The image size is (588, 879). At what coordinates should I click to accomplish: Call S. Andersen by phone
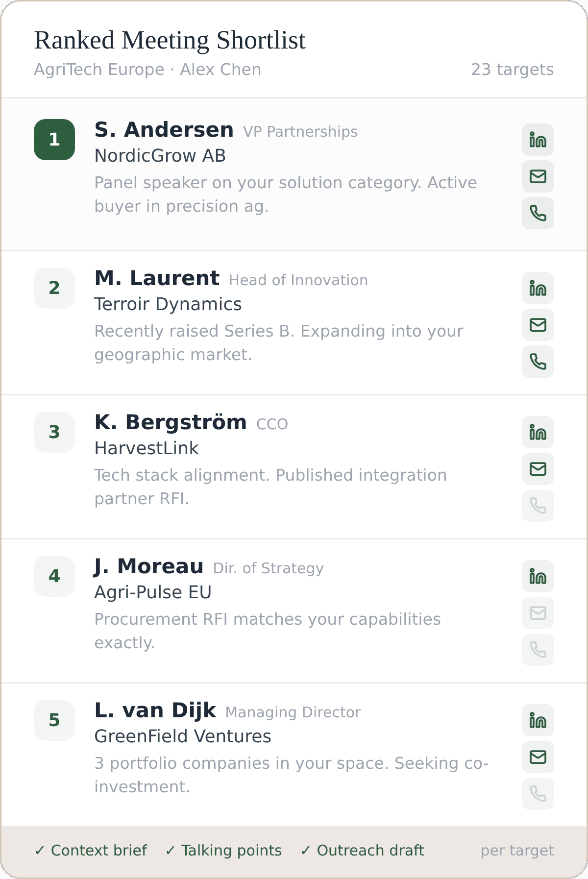[x=538, y=213]
